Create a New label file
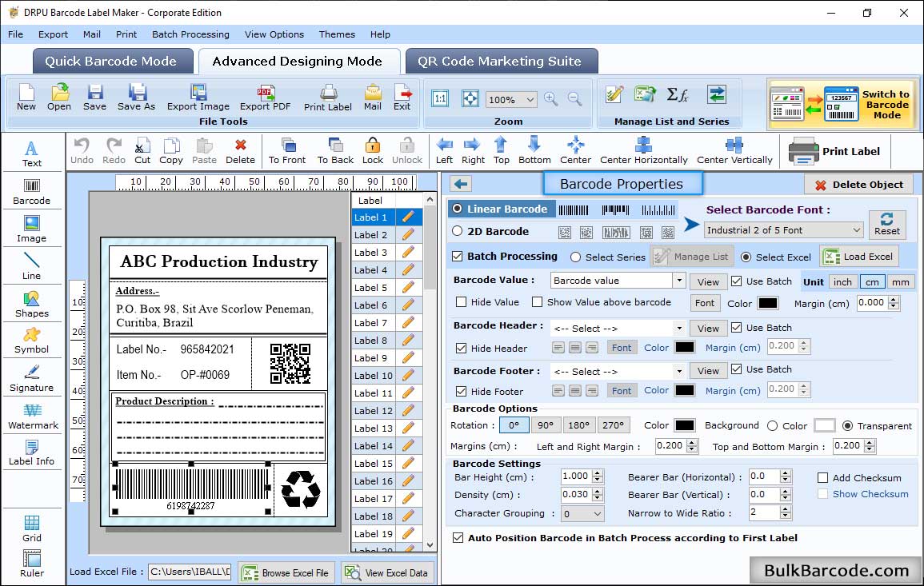Viewport: 924px width, 586px height. (x=26, y=98)
